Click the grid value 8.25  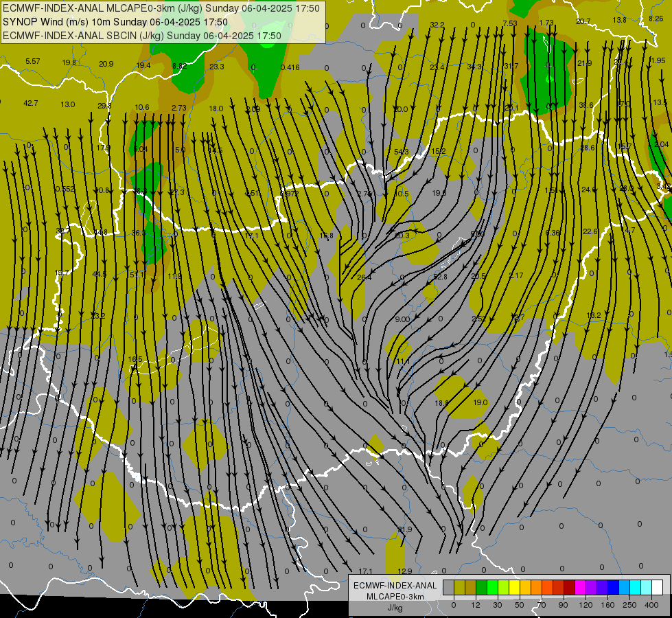[x=656, y=19]
